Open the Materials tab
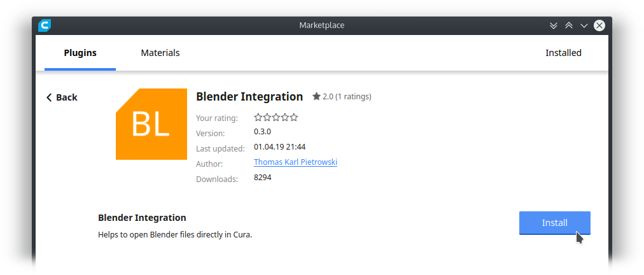The width and height of the screenshot is (644, 275). point(160,53)
